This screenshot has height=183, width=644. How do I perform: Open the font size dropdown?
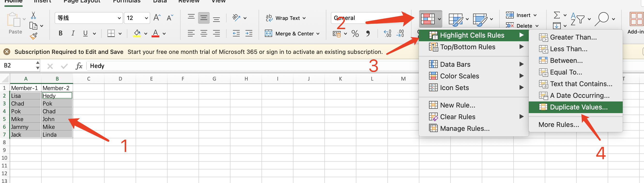(x=146, y=18)
